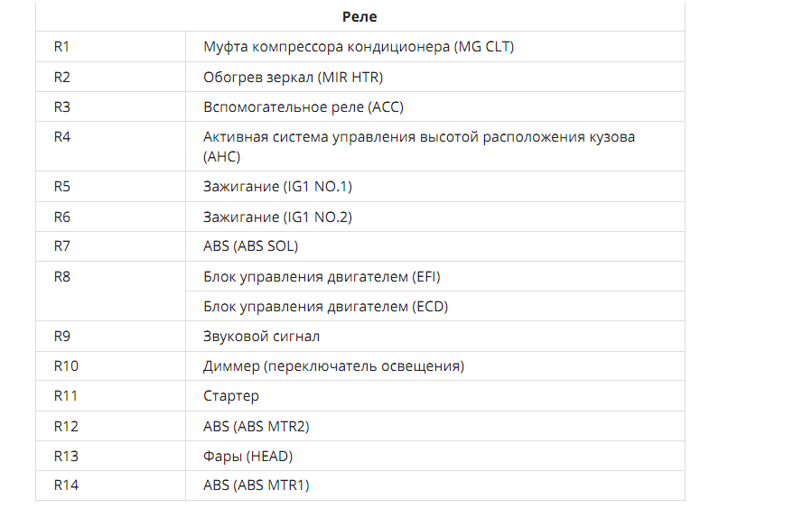Select the R4 relay label
Viewport: 812px width, 527px height.
click(61, 136)
